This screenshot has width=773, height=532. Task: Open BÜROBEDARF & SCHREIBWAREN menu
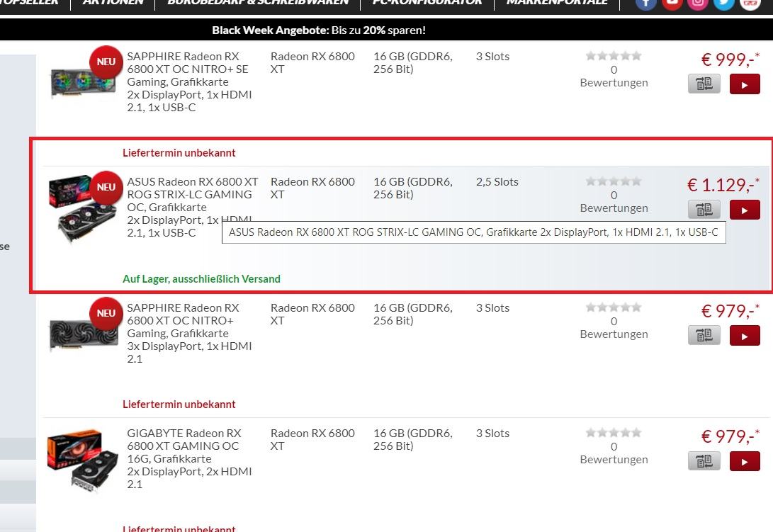click(258, 2)
